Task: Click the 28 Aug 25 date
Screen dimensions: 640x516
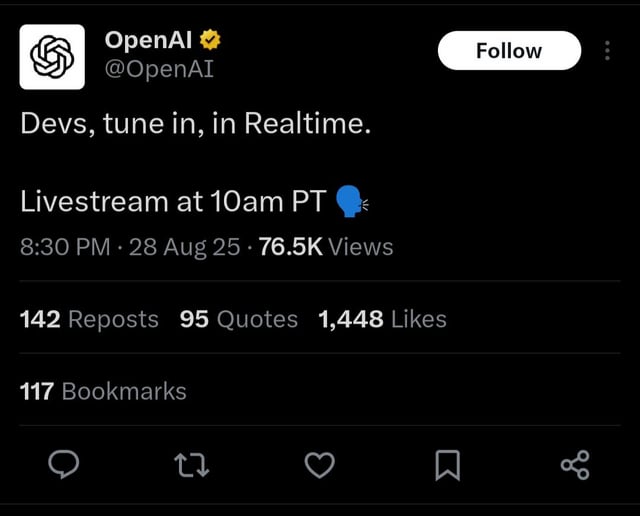Action: click(x=184, y=247)
